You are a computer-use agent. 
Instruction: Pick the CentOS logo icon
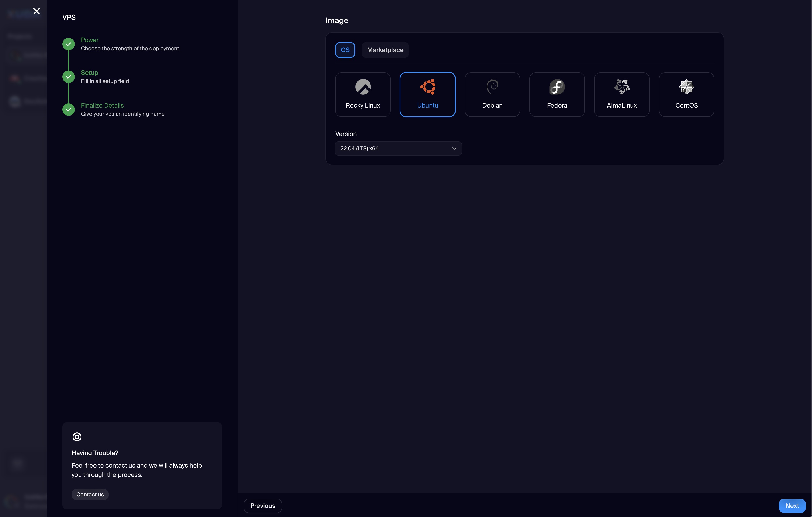686,87
